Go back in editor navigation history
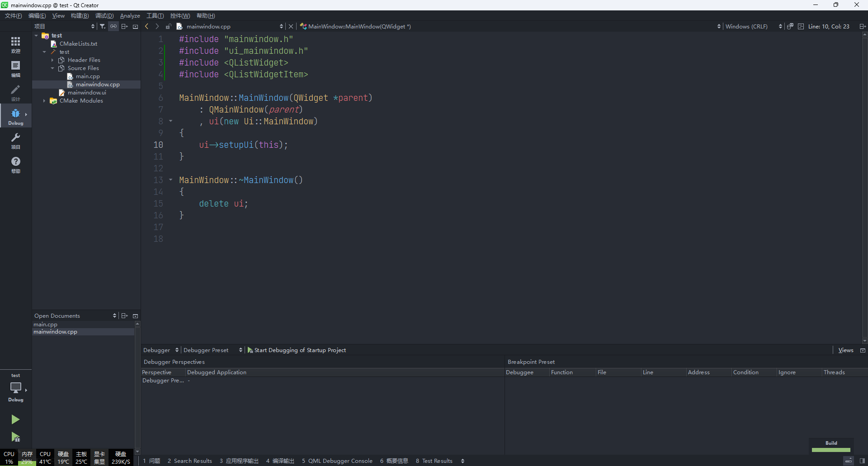 pos(147,26)
